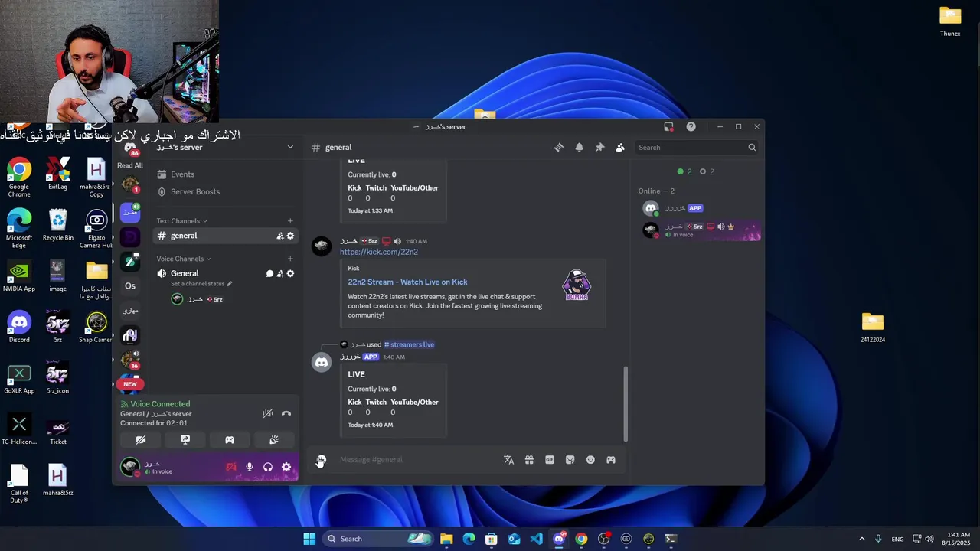
Task: Create invite for #general text channel
Action: [x=280, y=236]
